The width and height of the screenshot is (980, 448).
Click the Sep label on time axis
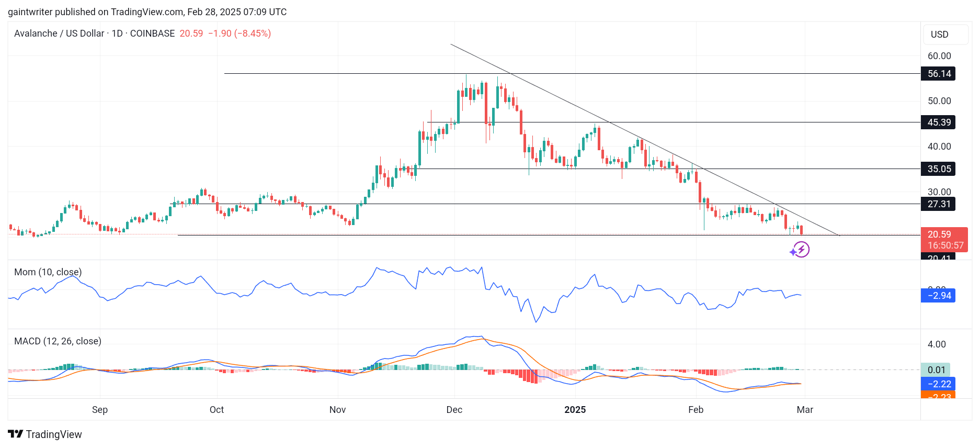tap(100, 410)
